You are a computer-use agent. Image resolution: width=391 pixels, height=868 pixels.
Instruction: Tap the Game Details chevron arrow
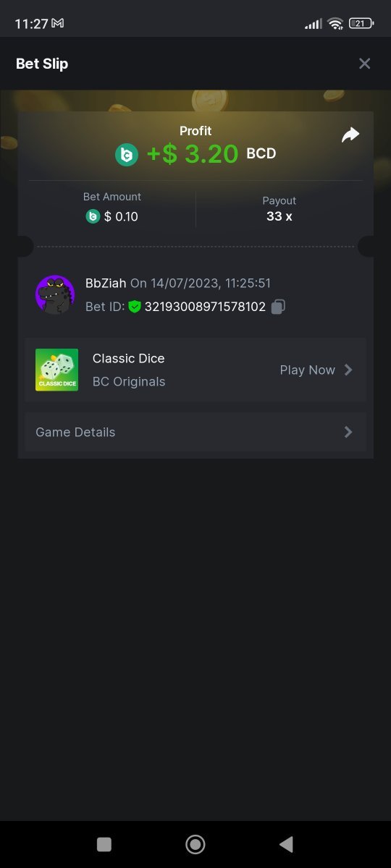pos(348,432)
